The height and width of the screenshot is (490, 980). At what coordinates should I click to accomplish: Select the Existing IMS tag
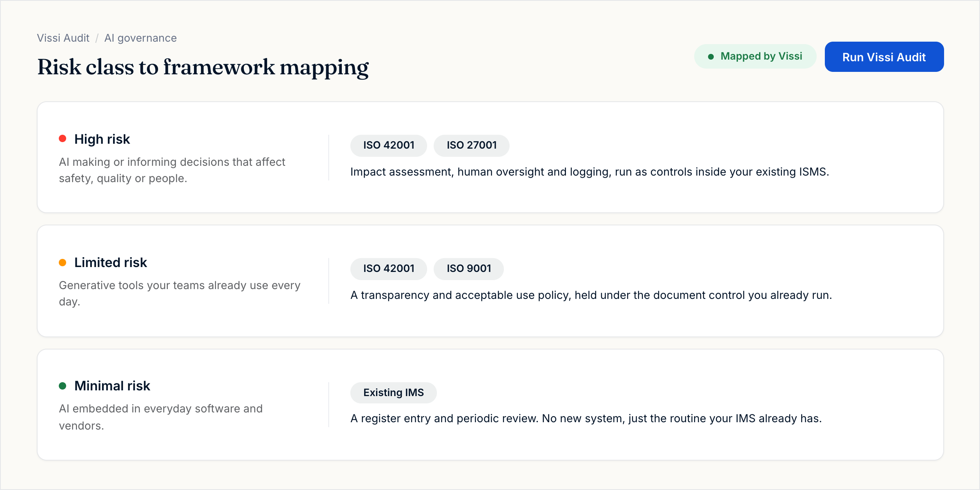pyautogui.click(x=394, y=392)
